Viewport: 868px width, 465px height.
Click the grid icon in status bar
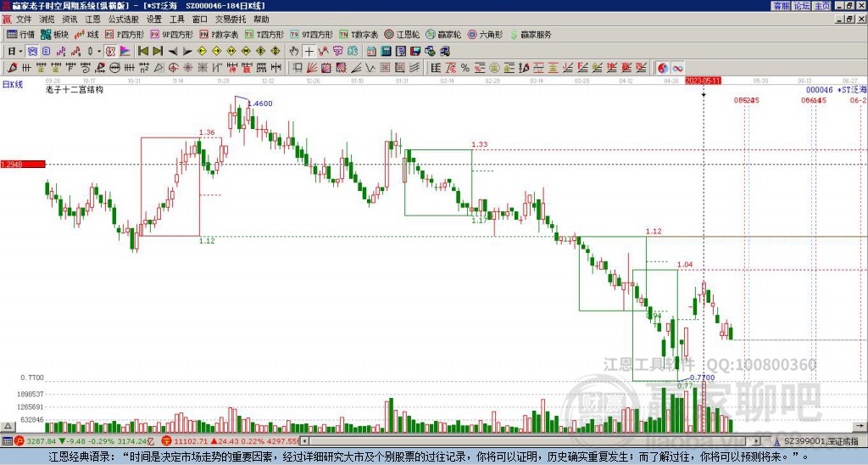(7, 441)
